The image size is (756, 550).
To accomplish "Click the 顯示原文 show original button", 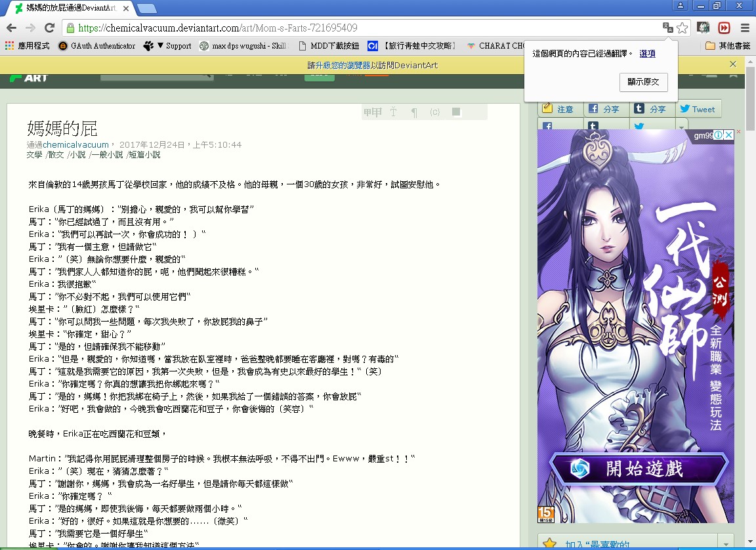I will (643, 82).
